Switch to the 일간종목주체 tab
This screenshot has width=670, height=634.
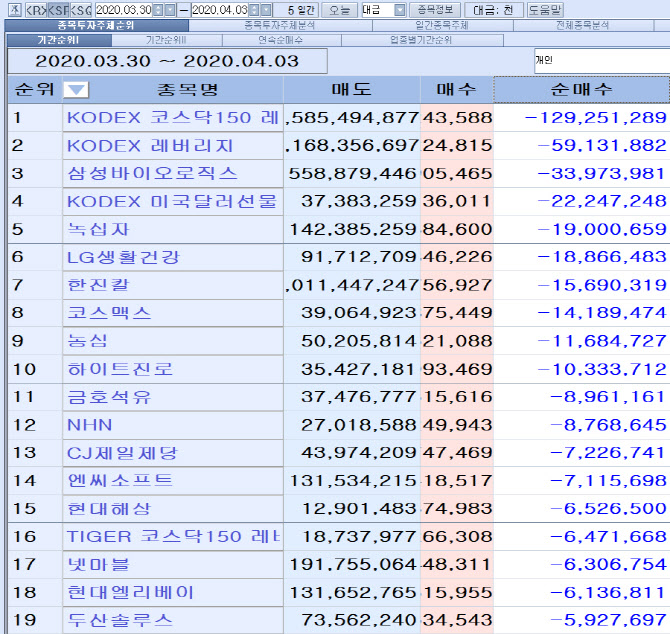(442, 25)
